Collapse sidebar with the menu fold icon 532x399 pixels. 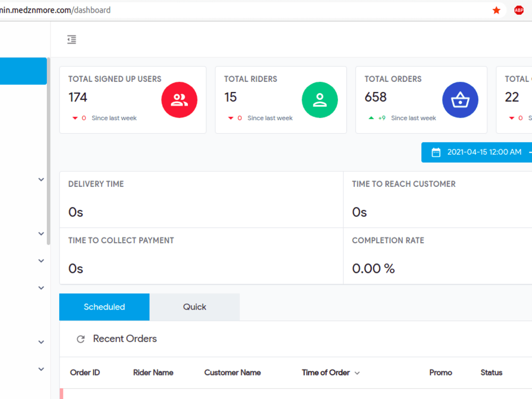click(x=72, y=39)
